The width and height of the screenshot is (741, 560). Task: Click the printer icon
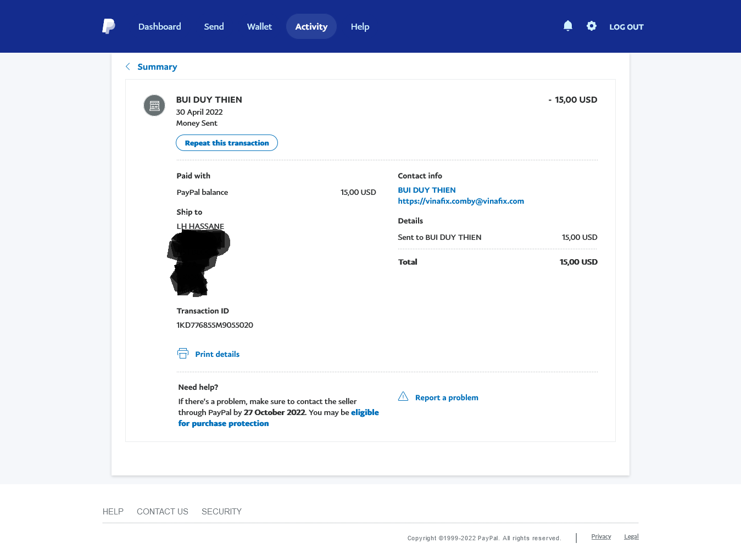[183, 354]
